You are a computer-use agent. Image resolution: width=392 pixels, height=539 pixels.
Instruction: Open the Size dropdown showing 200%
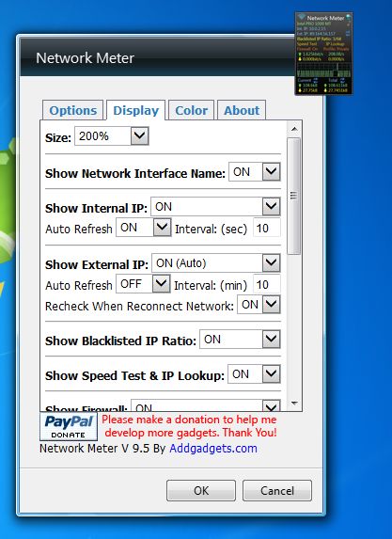click(x=112, y=136)
